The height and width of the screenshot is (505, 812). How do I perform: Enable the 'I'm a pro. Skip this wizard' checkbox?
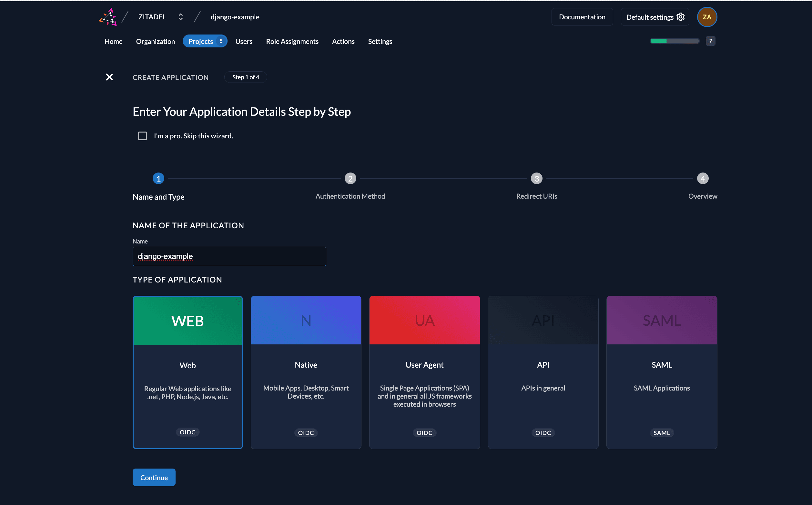tap(142, 135)
